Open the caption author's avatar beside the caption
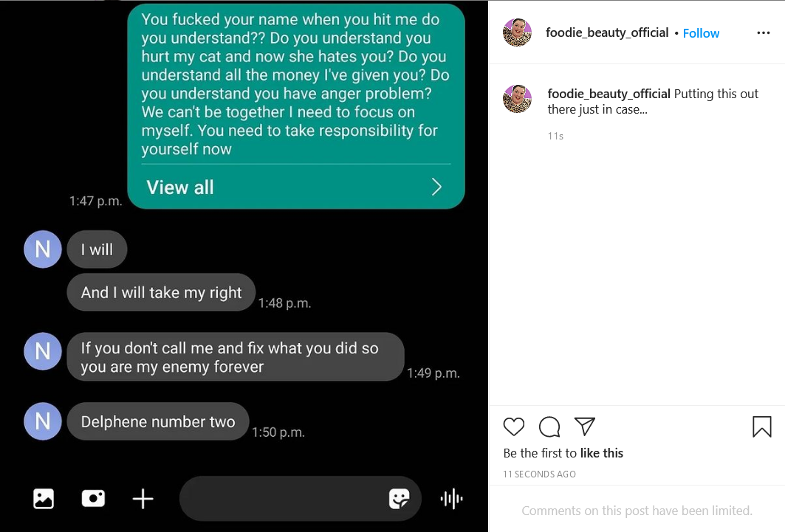This screenshot has height=532, width=785. pyautogui.click(x=517, y=99)
